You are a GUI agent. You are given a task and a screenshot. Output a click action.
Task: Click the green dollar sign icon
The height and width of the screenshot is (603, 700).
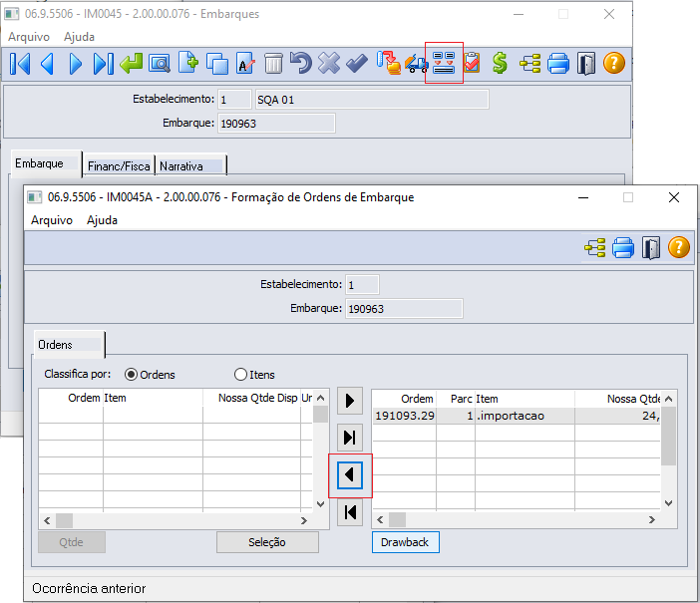(500, 63)
